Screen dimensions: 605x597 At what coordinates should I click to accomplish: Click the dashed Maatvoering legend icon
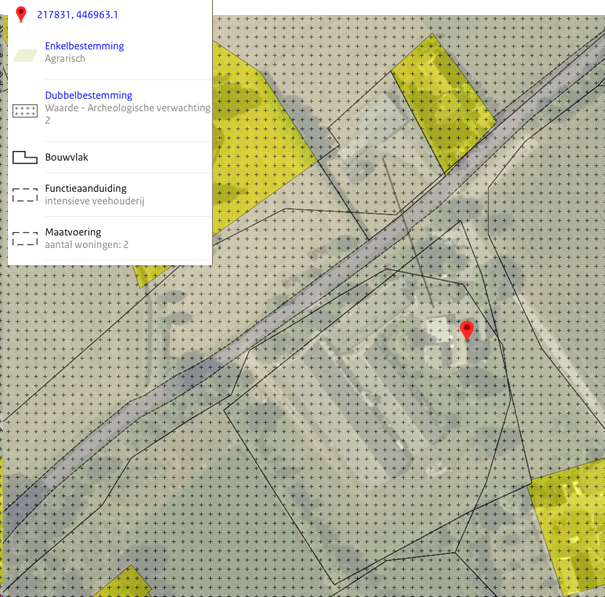click(x=25, y=238)
